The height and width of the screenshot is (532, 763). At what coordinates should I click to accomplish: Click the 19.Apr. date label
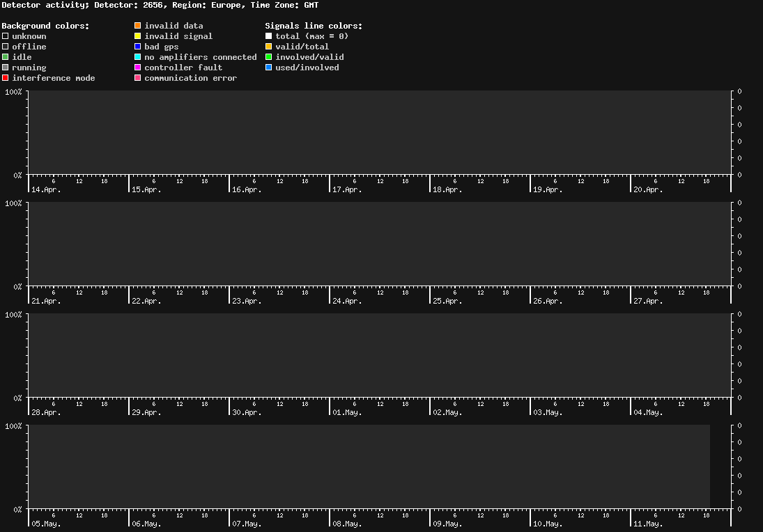(548, 189)
